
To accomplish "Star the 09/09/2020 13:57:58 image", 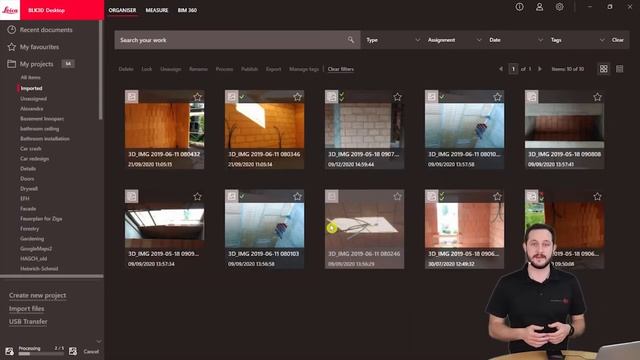I will pyautogui.click(x=497, y=97).
